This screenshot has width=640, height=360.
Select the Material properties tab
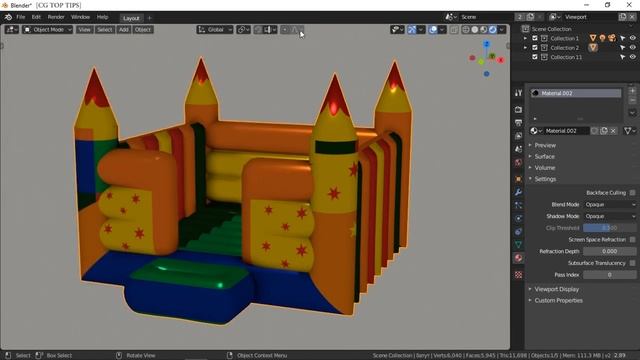pyautogui.click(x=518, y=258)
